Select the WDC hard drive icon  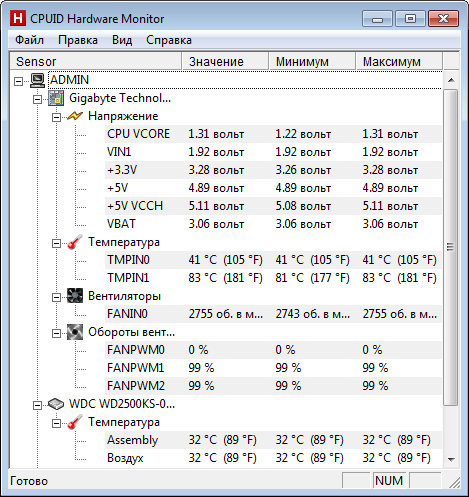(56, 404)
